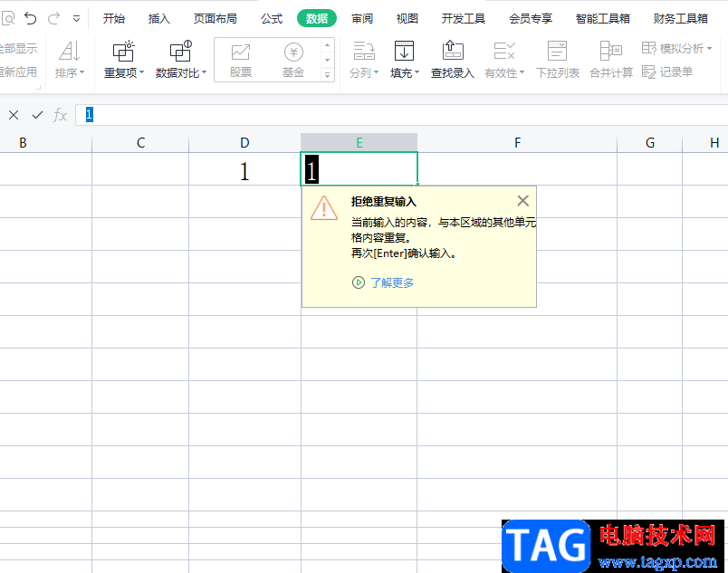
Task: Click the Undo arrow icon
Action: [x=31, y=19]
